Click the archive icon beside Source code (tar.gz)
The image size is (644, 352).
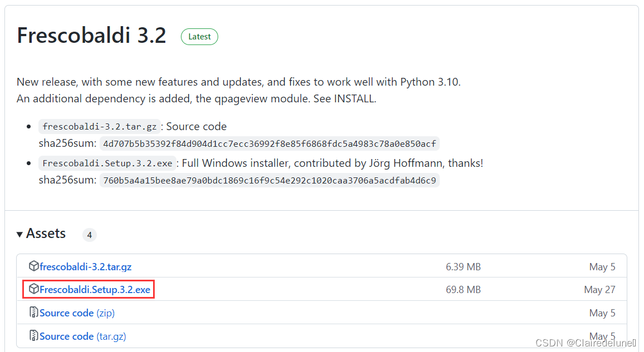34,336
